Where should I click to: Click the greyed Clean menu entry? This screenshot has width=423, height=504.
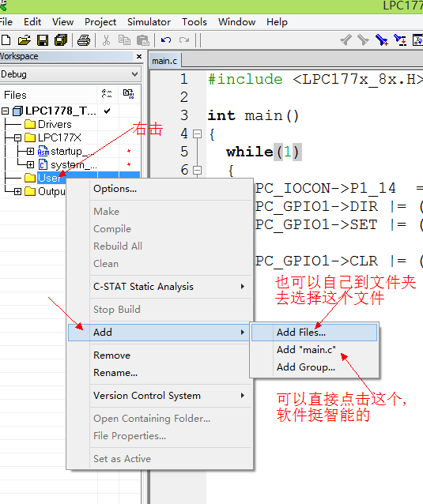[160, 263]
